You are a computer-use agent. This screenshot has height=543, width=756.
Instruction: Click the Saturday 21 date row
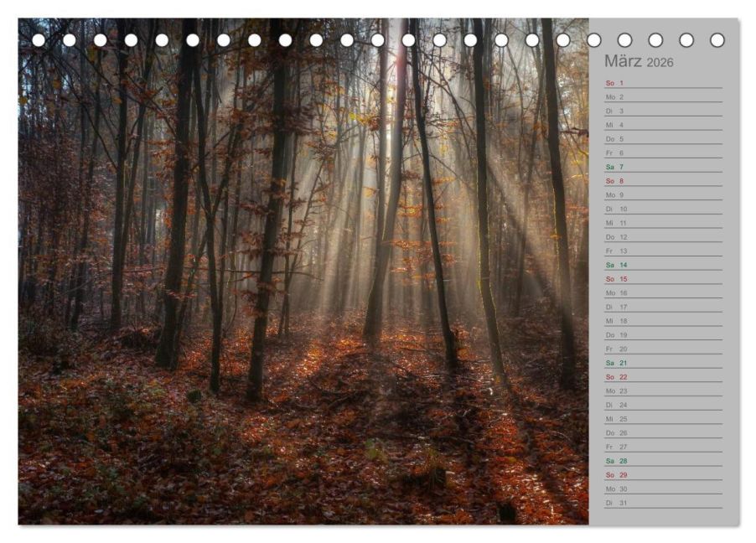click(x=664, y=363)
